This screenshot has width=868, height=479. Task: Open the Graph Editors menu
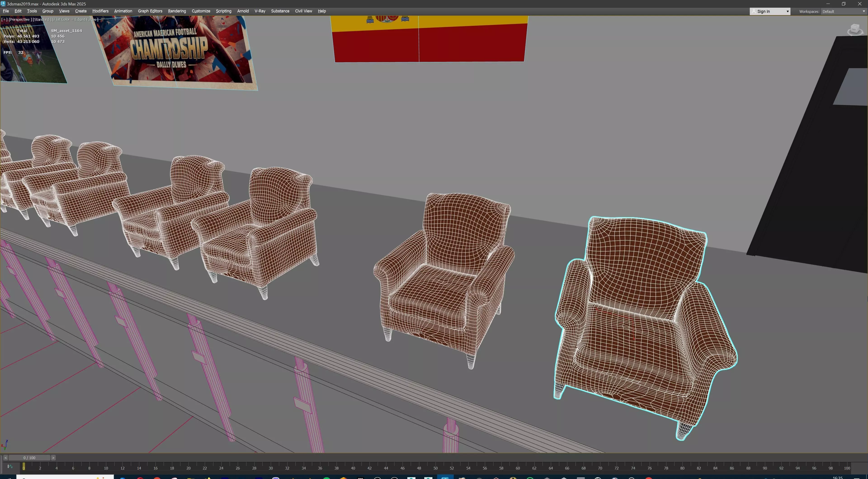150,11
